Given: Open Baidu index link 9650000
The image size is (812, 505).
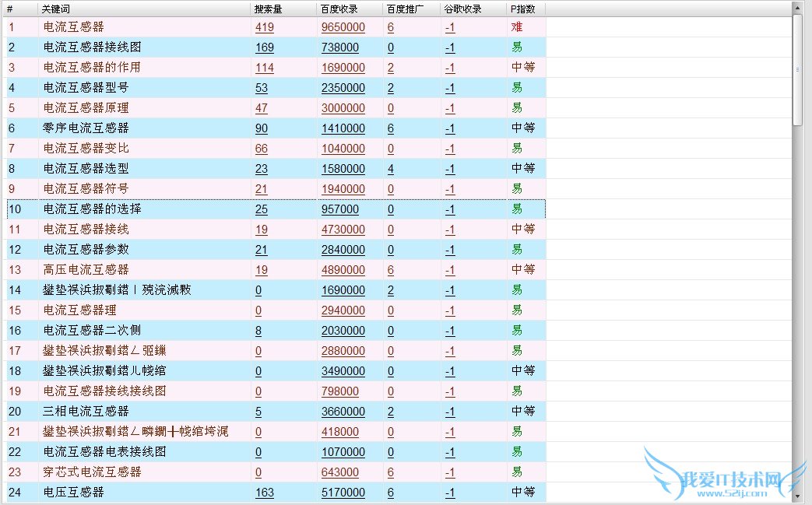Looking at the screenshot, I should 343,27.
